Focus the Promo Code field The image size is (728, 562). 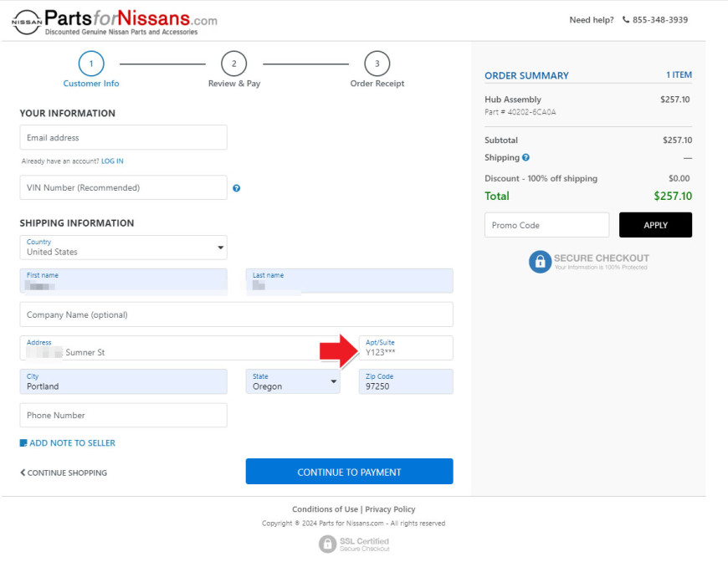tap(547, 225)
